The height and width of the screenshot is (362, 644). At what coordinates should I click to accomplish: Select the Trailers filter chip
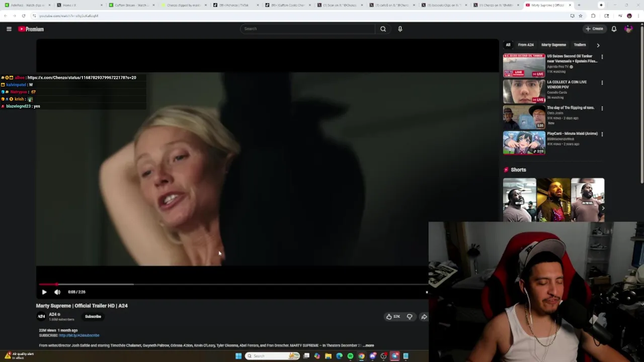click(580, 45)
